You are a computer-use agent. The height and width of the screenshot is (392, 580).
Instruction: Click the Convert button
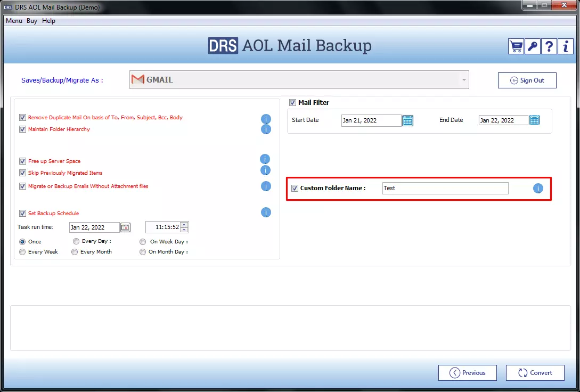click(x=535, y=373)
